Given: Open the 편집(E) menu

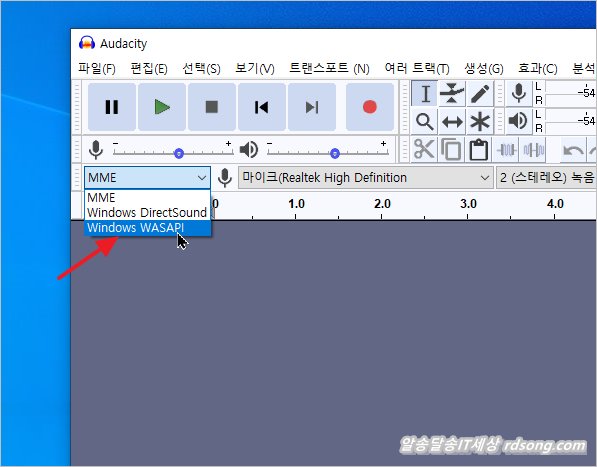Looking at the screenshot, I should [149, 69].
